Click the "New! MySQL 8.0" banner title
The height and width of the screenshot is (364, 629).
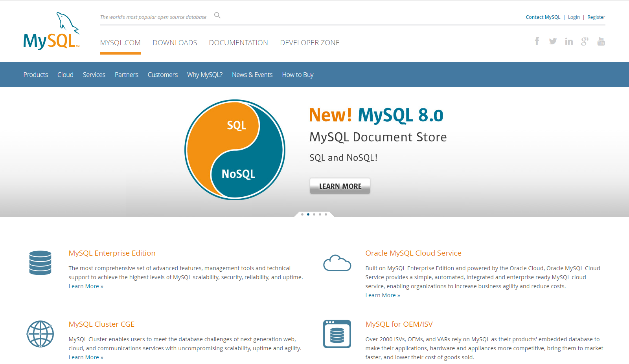(x=376, y=115)
